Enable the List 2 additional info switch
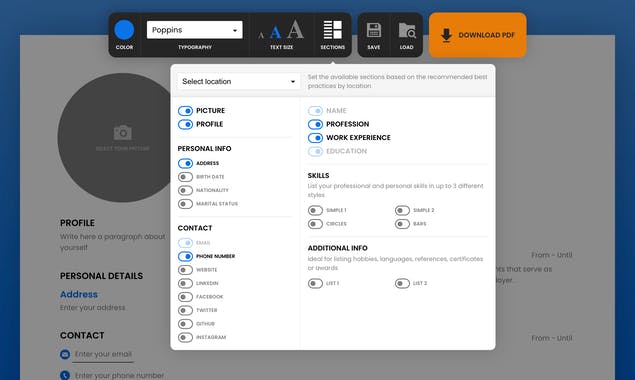Viewport: 635px width, 380px height. point(403,283)
